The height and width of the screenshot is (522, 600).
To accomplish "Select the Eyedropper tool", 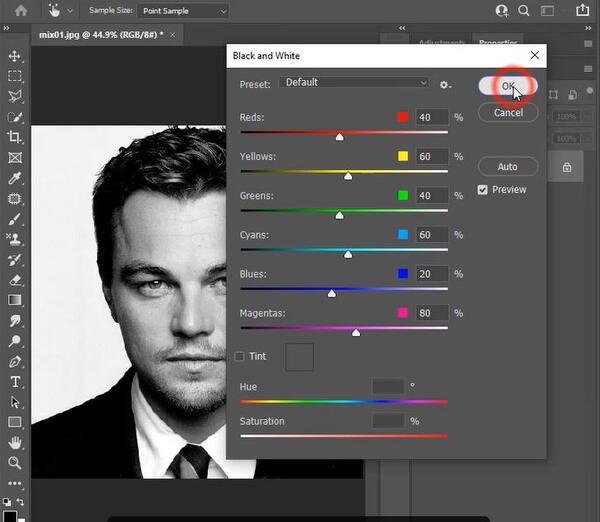I will click(x=15, y=178).
